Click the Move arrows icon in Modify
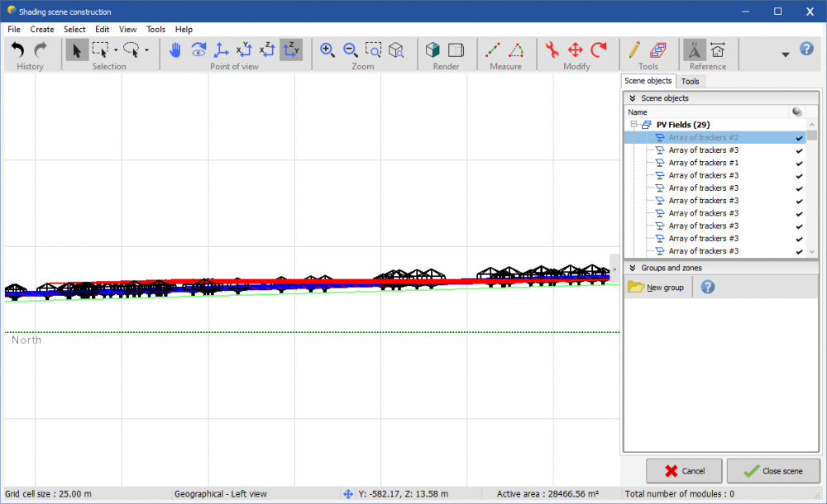The height and width of the screenshot is (504, 827). [576, 50]
